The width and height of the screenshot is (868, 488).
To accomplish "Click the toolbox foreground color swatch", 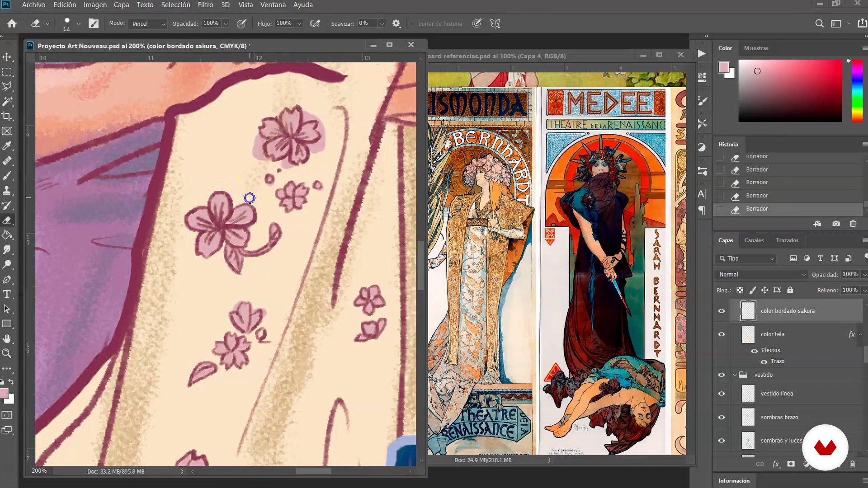I will (x=4, y=393).
